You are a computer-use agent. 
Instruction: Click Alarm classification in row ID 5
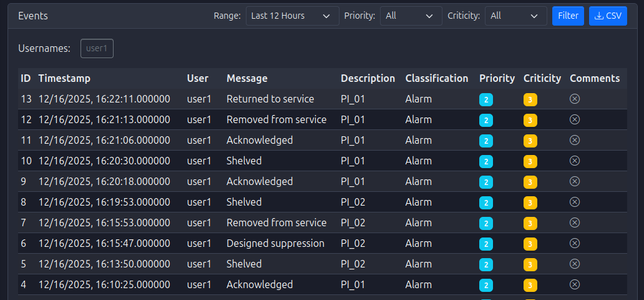pyautogui.click(x=419, y=264)
